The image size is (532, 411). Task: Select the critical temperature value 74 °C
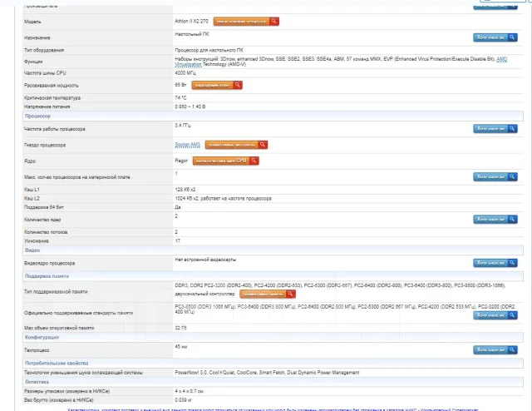tap(180, 98)
